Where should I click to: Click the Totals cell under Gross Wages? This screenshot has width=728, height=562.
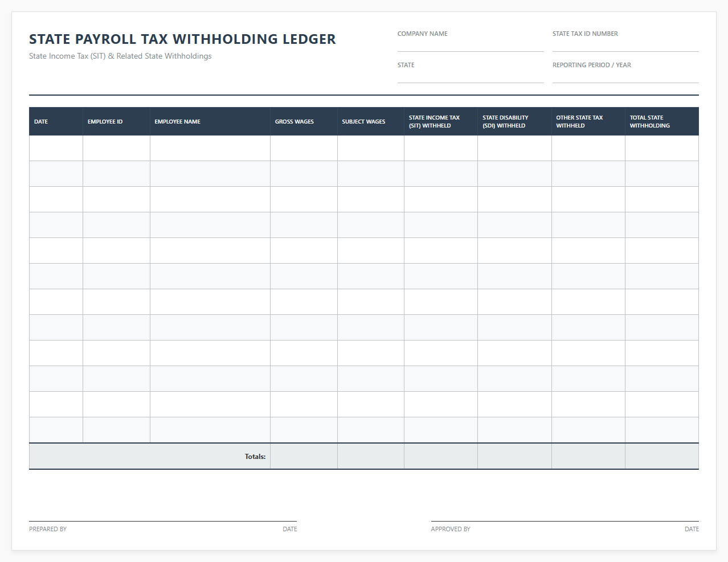click(304, 457)
